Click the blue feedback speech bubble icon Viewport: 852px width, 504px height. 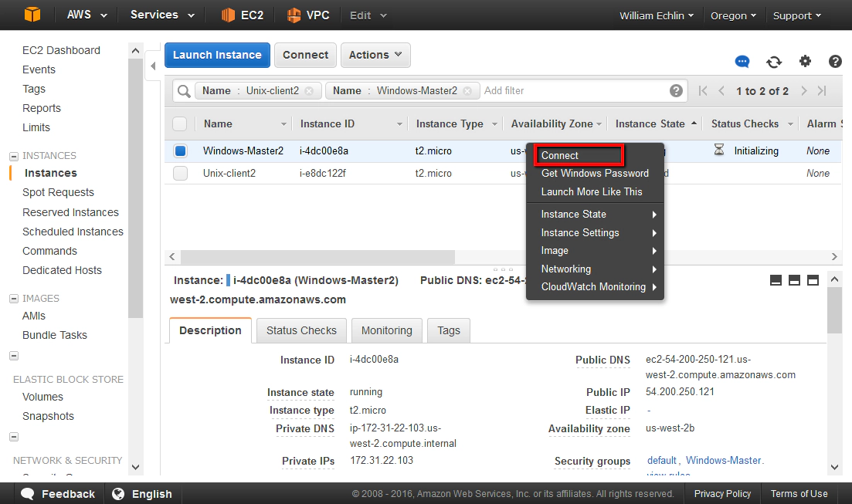742,62
